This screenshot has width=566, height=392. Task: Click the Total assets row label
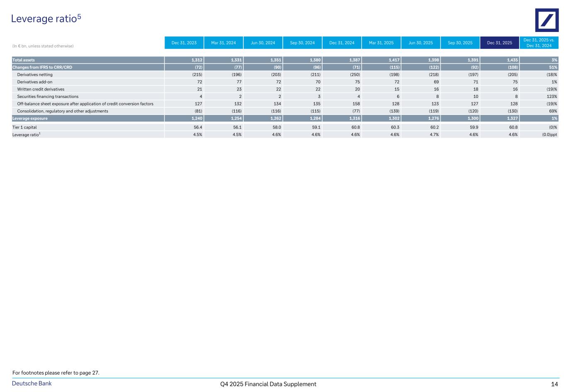tap(24, 60)
